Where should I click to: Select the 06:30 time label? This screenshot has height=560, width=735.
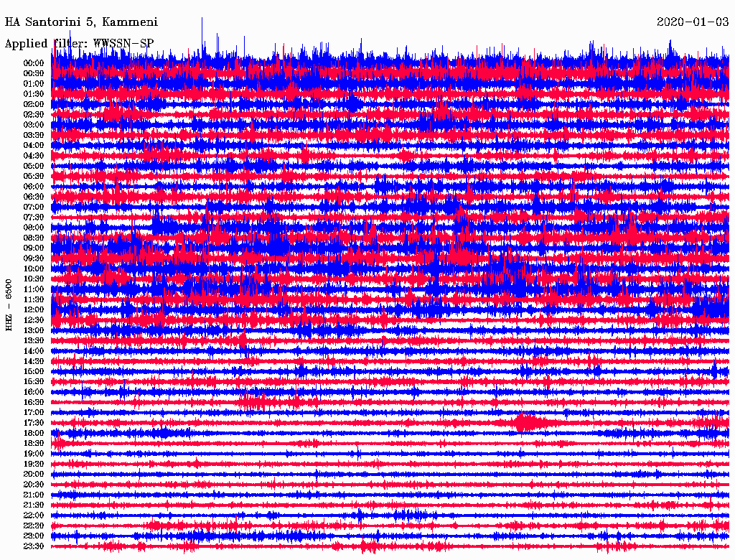(x=34, y=197)
